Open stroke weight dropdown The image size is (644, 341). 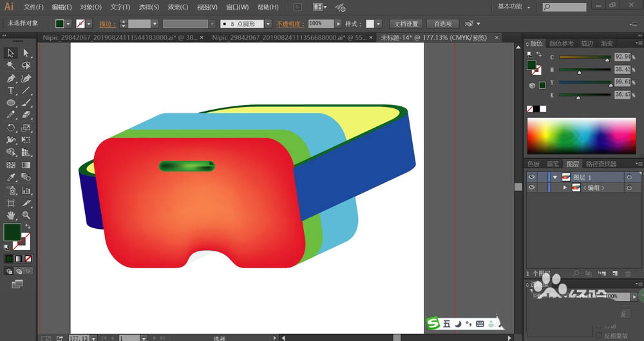tap(155, 24)
